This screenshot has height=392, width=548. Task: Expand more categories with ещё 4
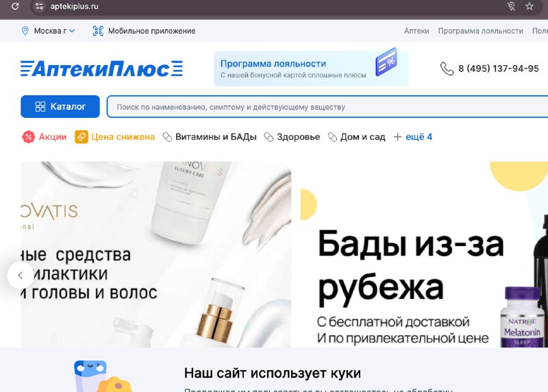click(419, 137)
